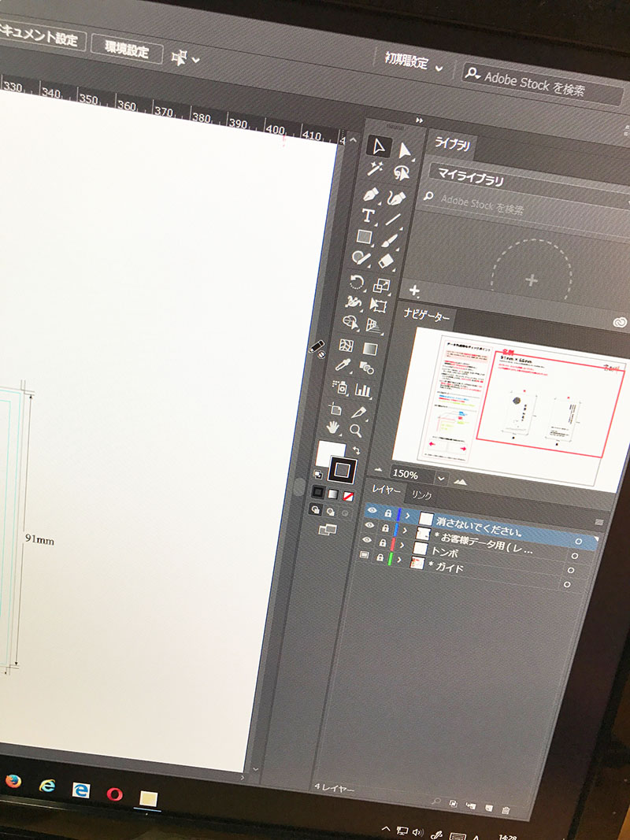Screen dimensions: 630x840
Task: Open Firefox from the Windows taskbar
Action: point(13,782)
